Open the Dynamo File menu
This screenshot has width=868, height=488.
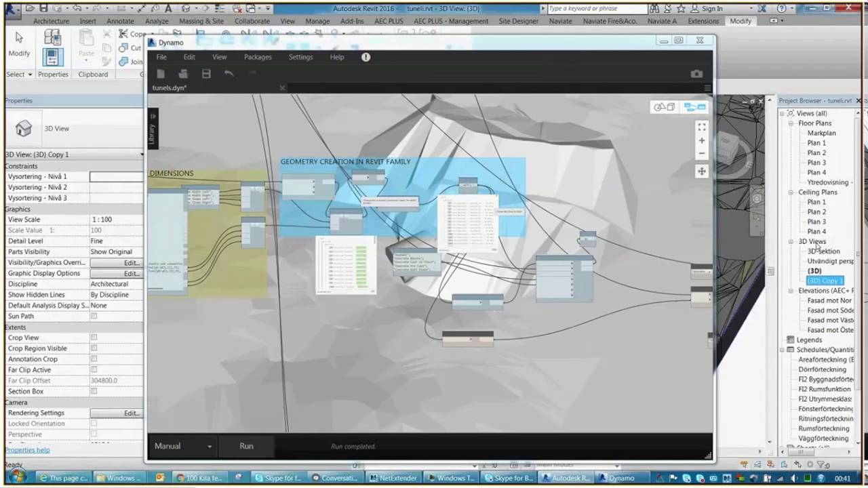pos(161,57)
